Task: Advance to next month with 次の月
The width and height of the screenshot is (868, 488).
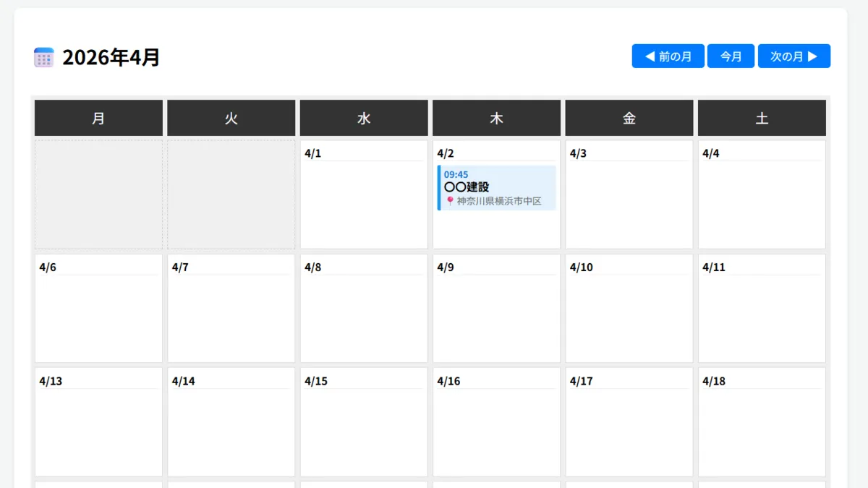Action: click(793, 56)
